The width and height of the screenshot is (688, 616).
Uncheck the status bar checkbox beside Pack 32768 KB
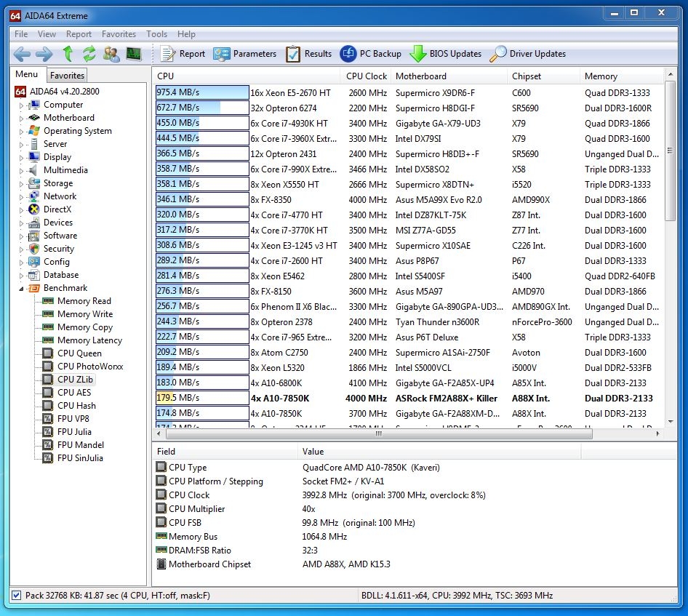click(16, 596)
